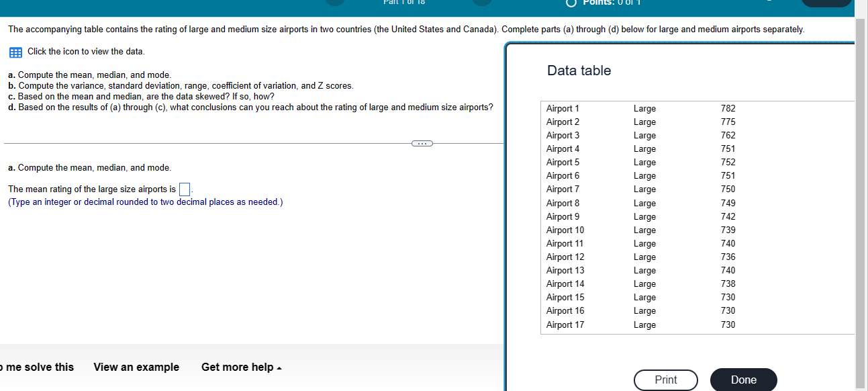
Task: Open the View an example walkthrough
Action: point(136,367)
